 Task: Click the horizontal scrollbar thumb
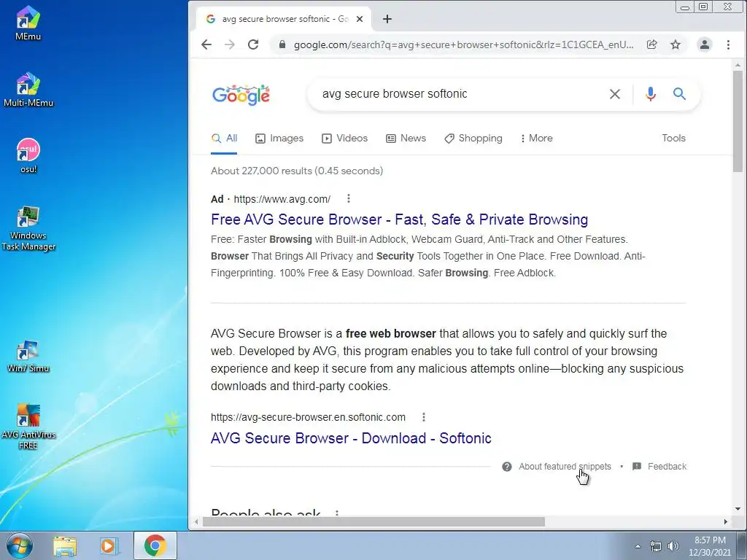(373, 522)
